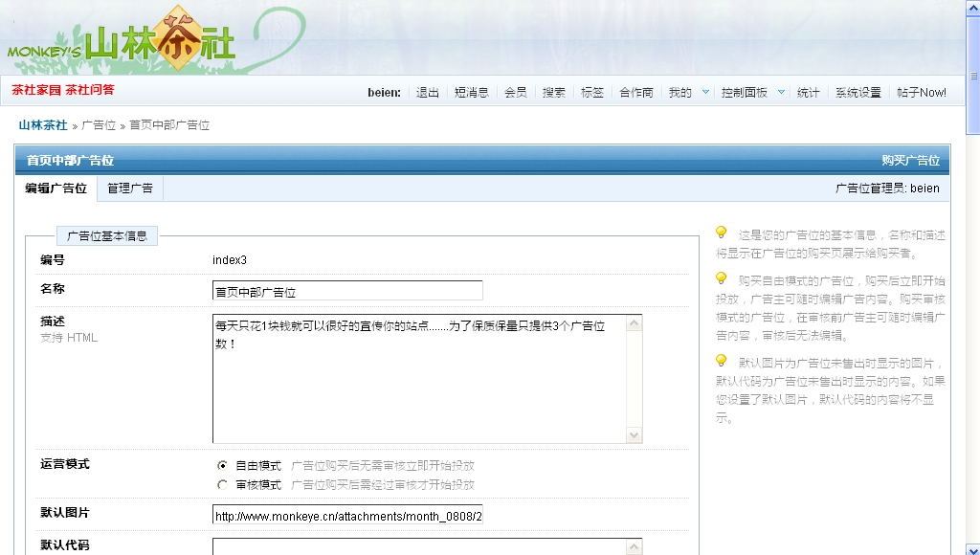The height and width of the screenshot is (555, 980).
Task: Click inside the 描述 text area
Action: [x=419, y=379]
